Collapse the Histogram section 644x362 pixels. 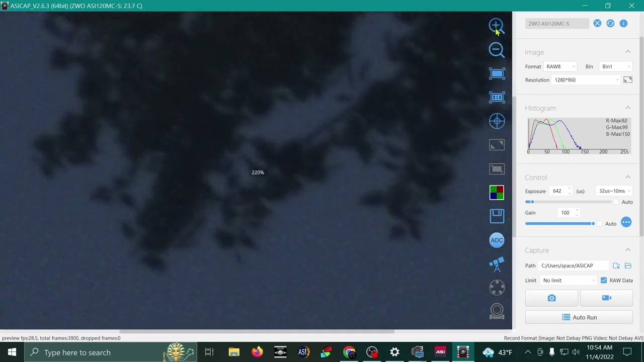(628, 108)
